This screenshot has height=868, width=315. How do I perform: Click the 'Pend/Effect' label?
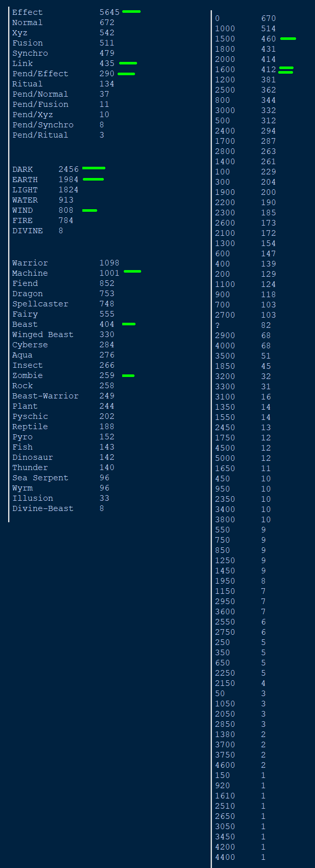point(40,74)
